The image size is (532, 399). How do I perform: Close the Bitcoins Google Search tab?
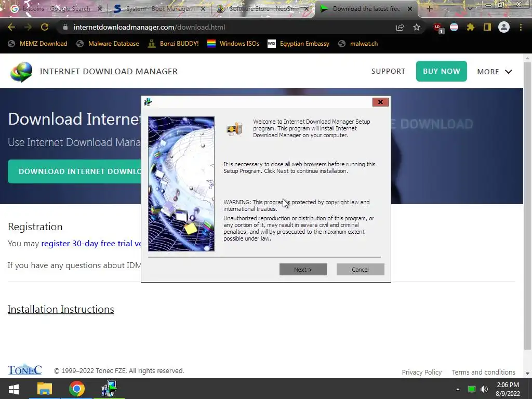tap(100, 9)
